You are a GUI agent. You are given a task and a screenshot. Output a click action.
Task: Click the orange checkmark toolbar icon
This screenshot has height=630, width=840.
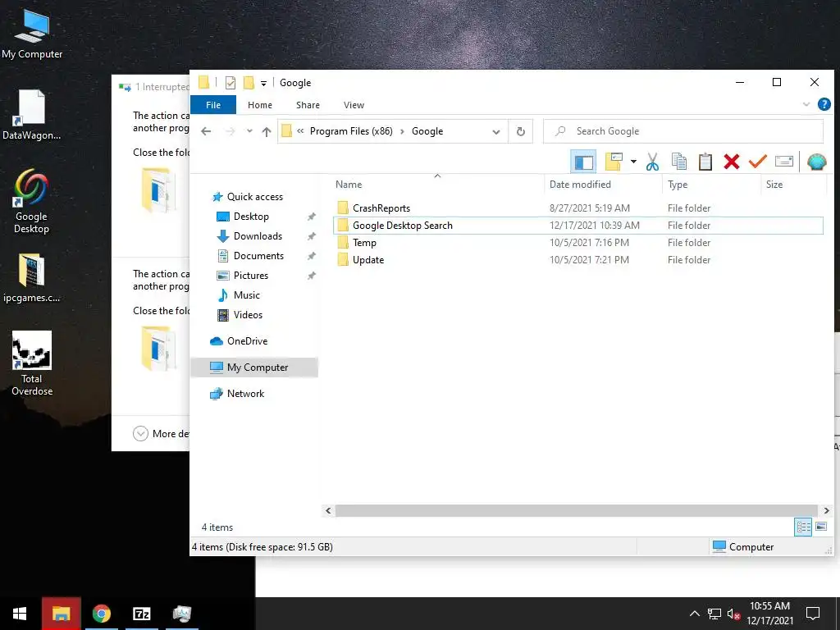tap(757, 162)
